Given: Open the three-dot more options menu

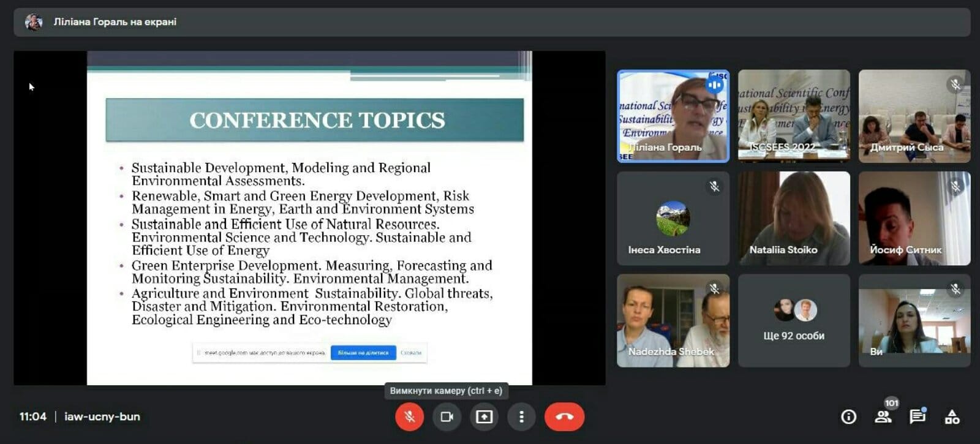Looking at the screenshot, I should tap(521, 417).
